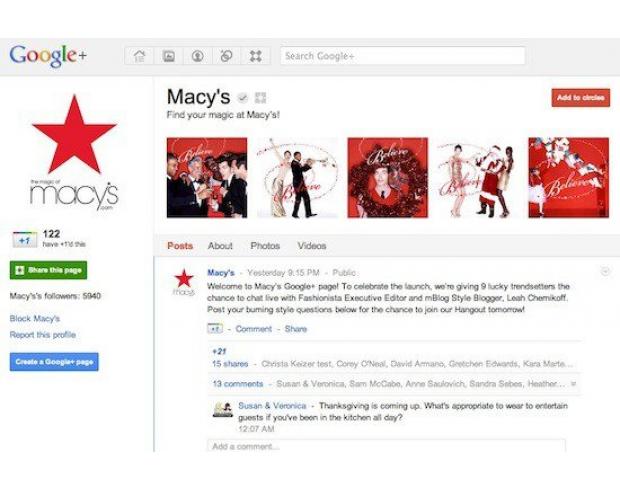Open the Photos icon in top bar

pos(168,56)
